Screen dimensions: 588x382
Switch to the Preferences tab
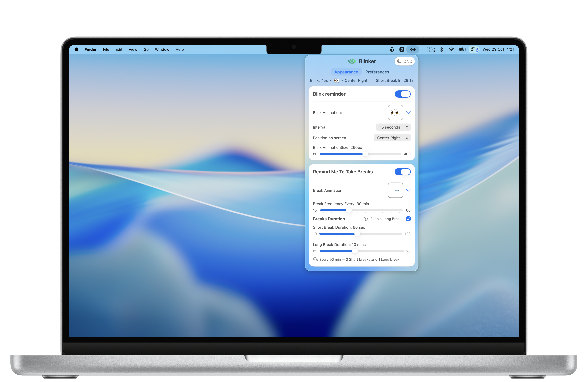click(x=377, y=72)
